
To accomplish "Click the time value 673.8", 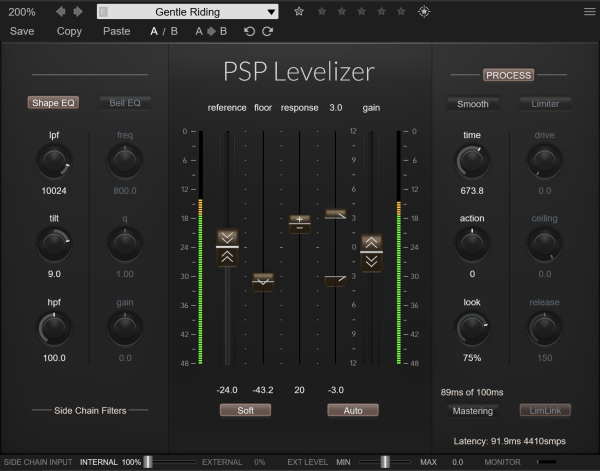I will (472, 191).
